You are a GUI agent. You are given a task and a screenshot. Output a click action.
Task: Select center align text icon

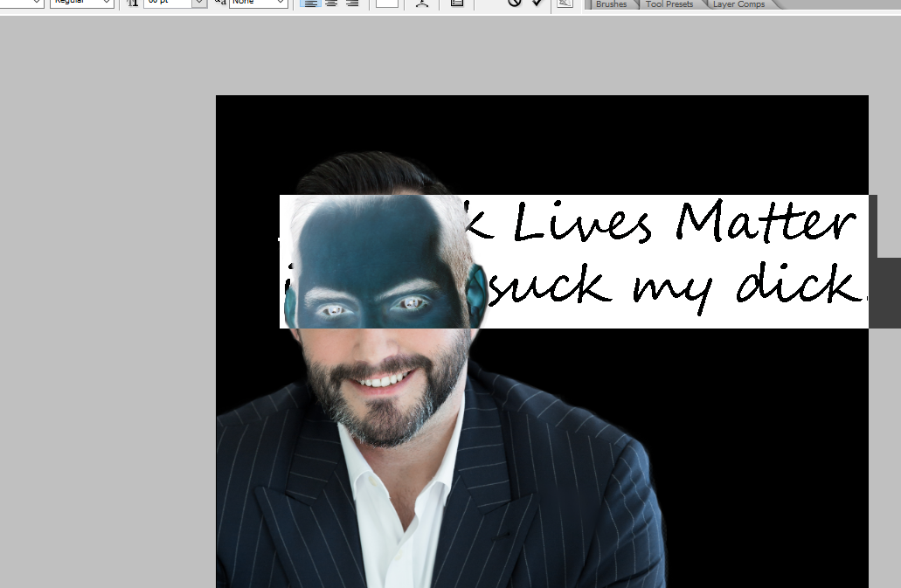pos(331,3)
